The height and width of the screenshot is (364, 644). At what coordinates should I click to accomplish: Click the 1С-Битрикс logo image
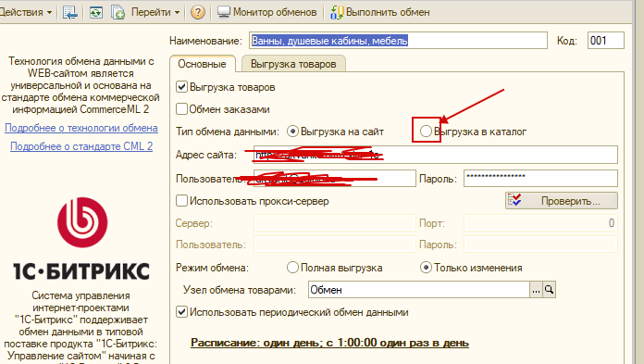81,239
